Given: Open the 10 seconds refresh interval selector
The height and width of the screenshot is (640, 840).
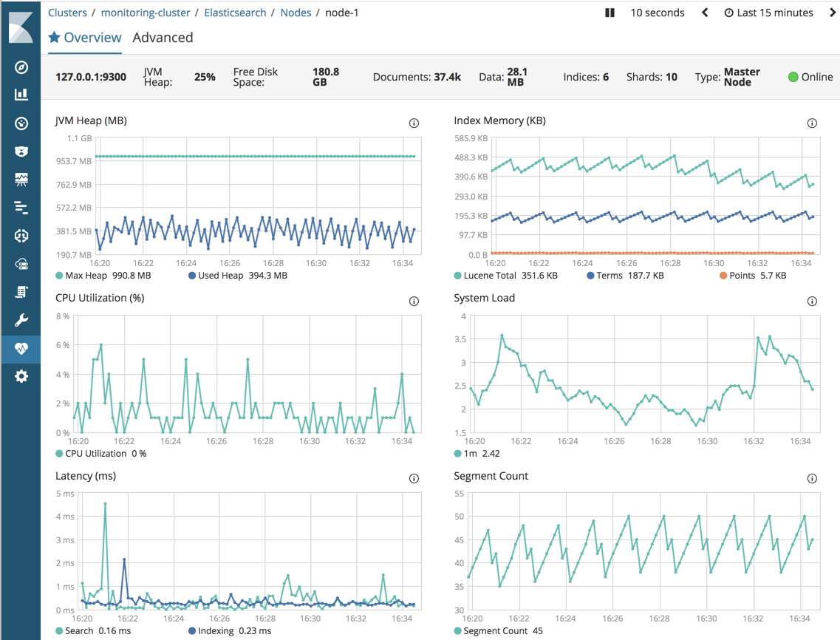Looking at the screenshot, I should pos(656,13).
